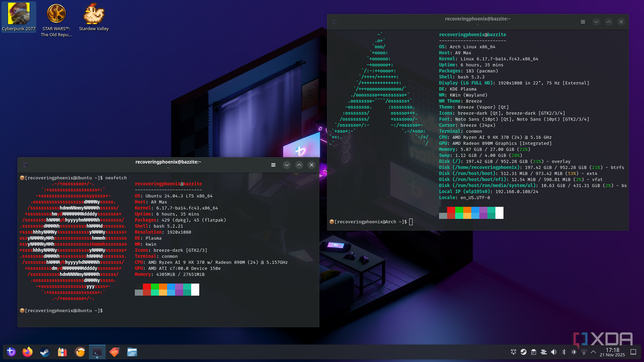Viewport: 644px width, 362px height.
Task: Click 'Swap: 1.12 GiB / 4.00 GiB' line
Action: point(481,156)
